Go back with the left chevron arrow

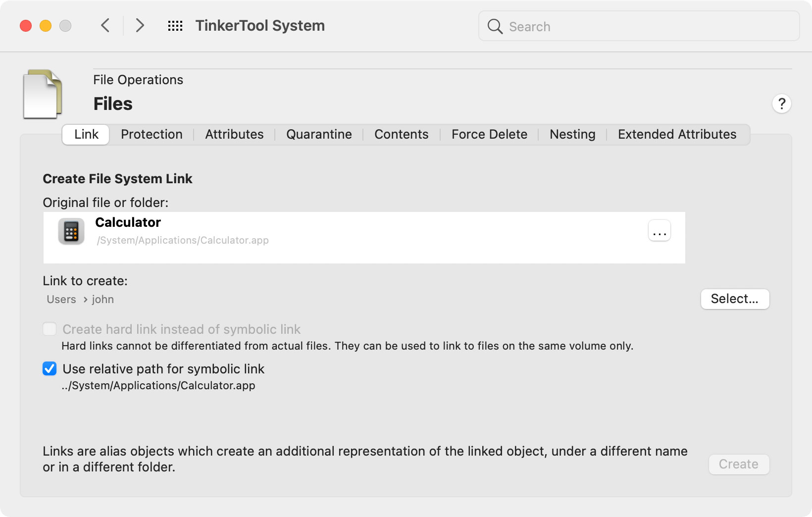coord(105,25)
